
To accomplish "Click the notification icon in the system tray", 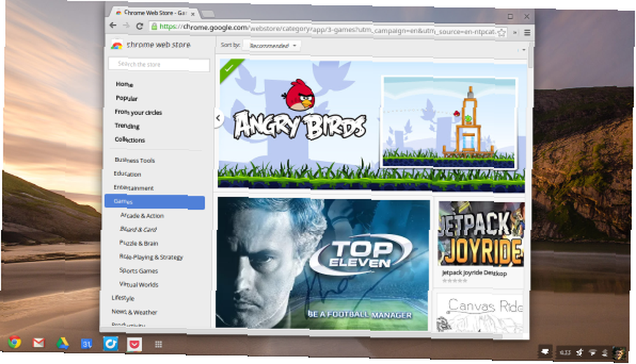I will (545, 351).
